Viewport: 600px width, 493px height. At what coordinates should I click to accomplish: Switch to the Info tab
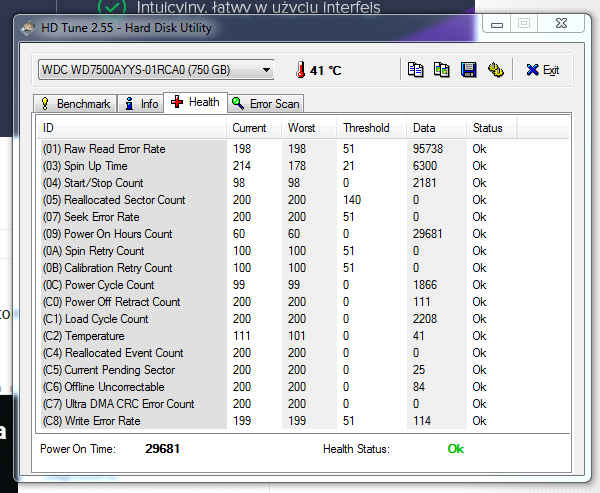[x=141, y=103]
